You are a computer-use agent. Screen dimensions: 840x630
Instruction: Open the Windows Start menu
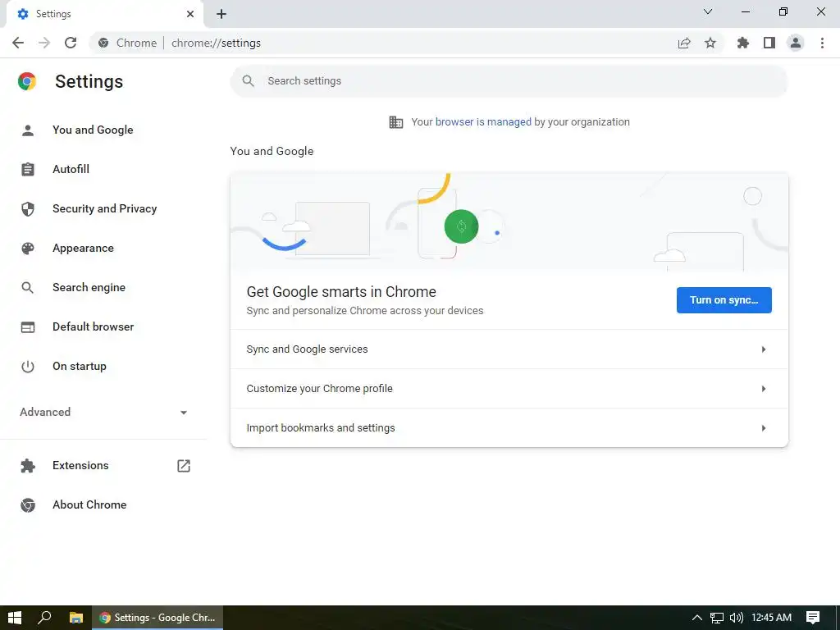click(15, 618)
